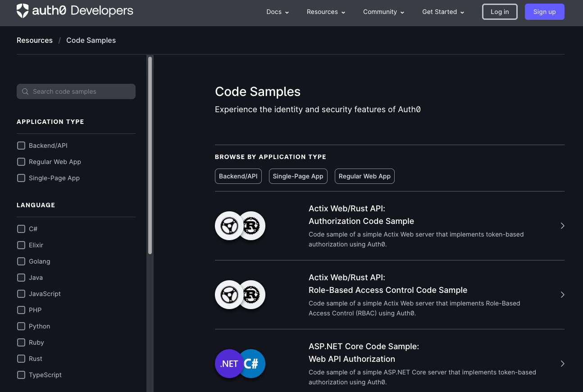
Task: Click the Actix token-based authorization description text
Action: [416, 239]
